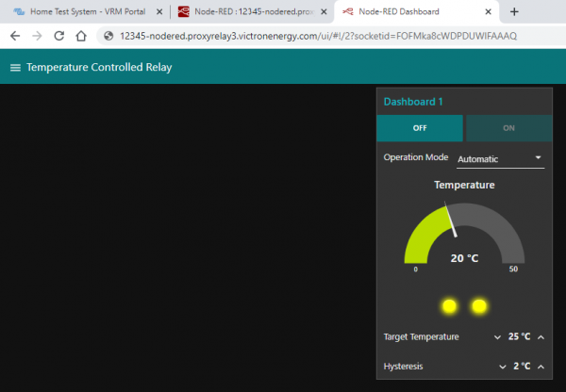
Task: Click the left yellow LED indicator
Action: tap(449, 306)
